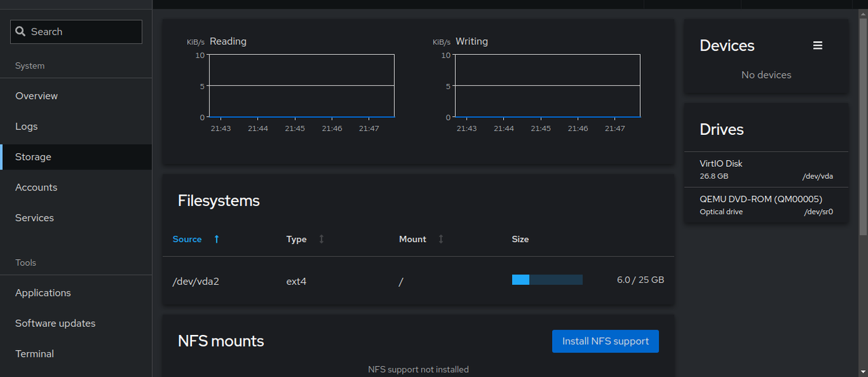868x377 pixels.
Task: Open the Logs page
Action: [76, 126]
